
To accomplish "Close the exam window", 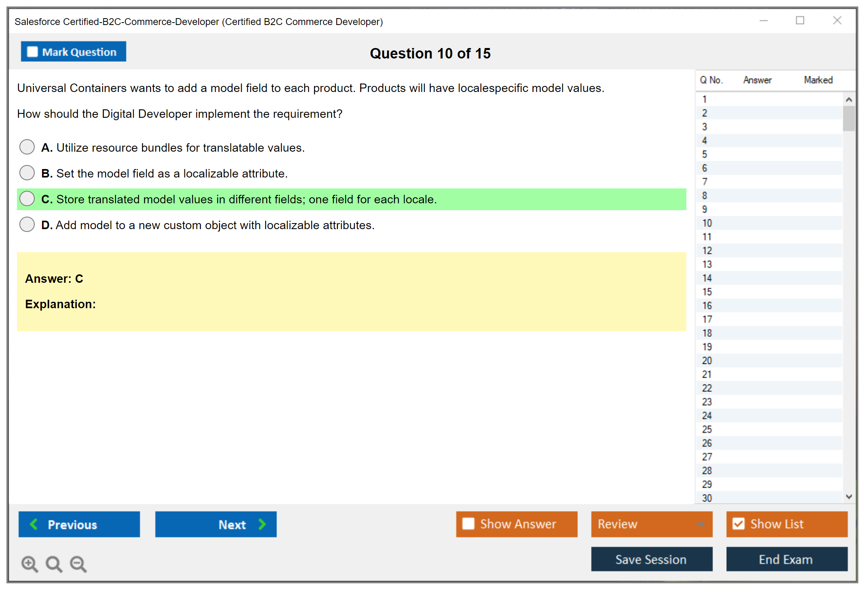I will point(837,21).
